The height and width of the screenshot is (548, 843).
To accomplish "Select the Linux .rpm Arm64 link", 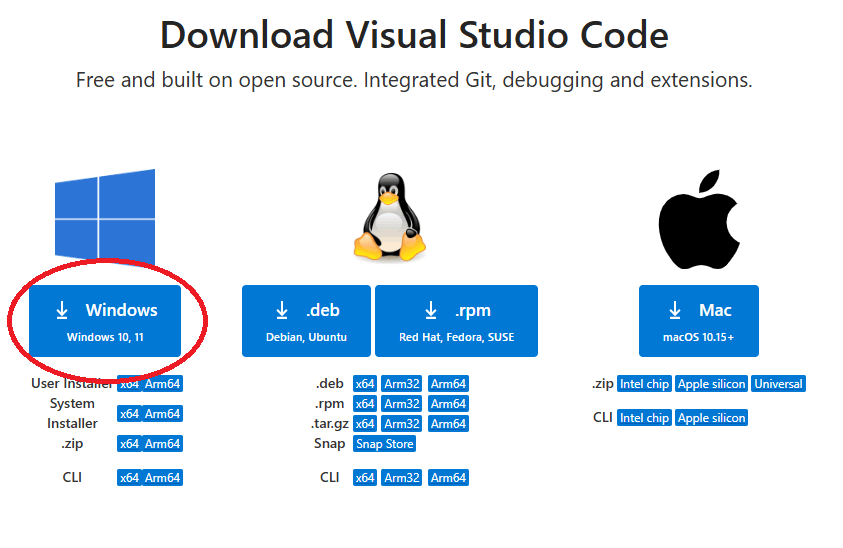I will tap(448, 403).
